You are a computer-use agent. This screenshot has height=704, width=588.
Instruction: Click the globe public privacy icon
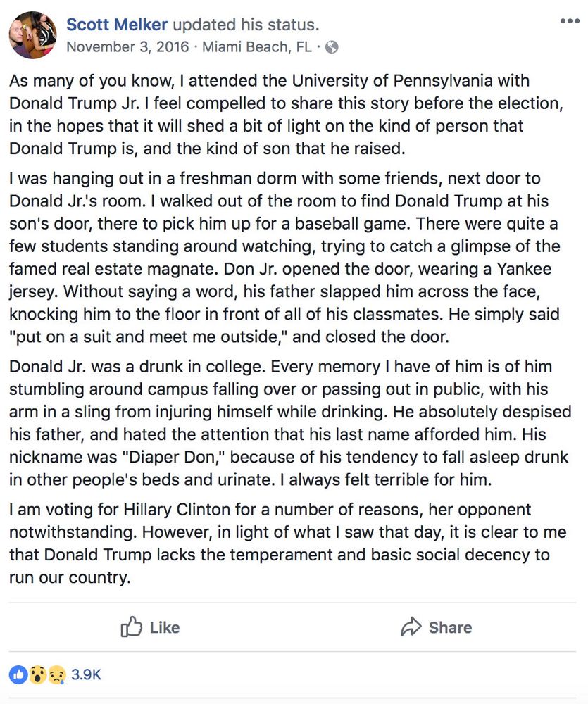tap(332, 47)
